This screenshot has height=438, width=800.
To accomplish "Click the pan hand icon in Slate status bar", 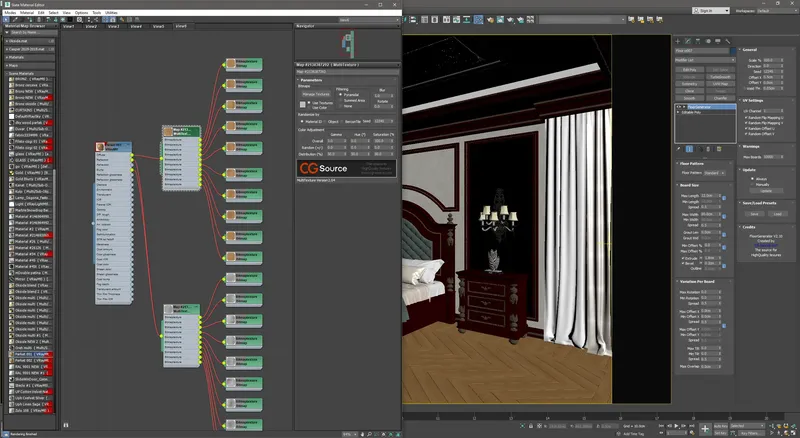I will [x=362, y=434].
